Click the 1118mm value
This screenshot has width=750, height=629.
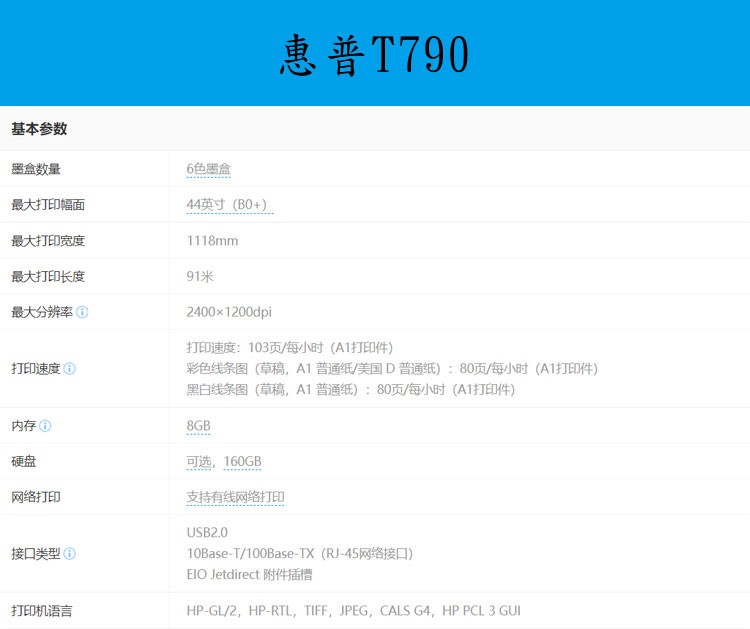[x=212, y=241]
